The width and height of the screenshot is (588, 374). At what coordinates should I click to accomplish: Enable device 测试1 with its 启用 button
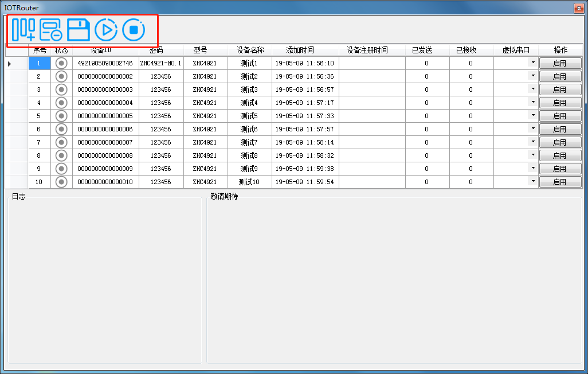pyautogui.click(x=560, y=63)
